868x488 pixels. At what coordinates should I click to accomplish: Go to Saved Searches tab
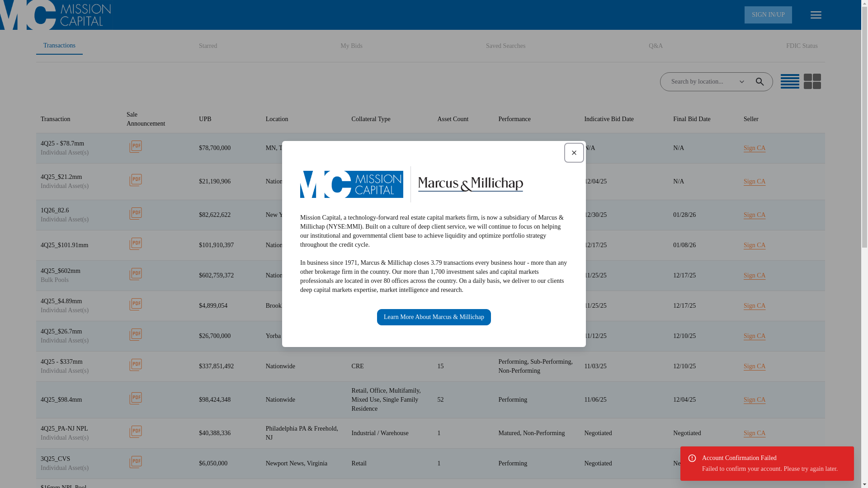click(505, 46)
